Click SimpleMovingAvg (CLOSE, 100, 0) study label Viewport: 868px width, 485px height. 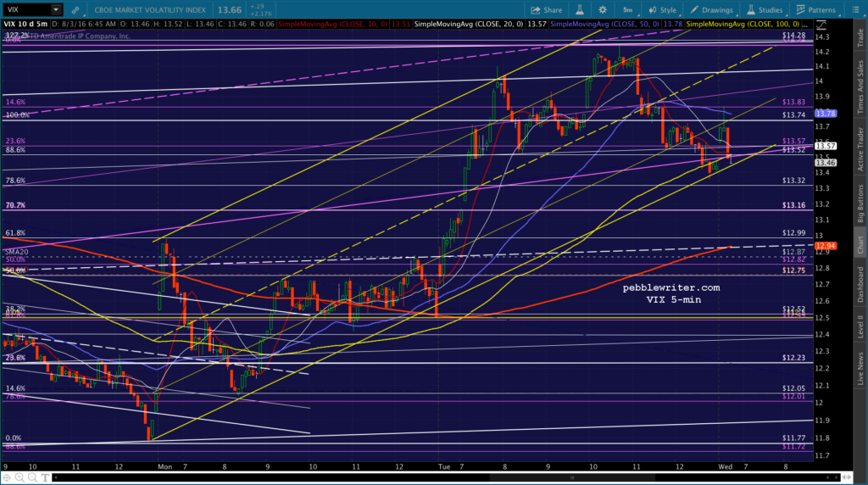point(743,25)
